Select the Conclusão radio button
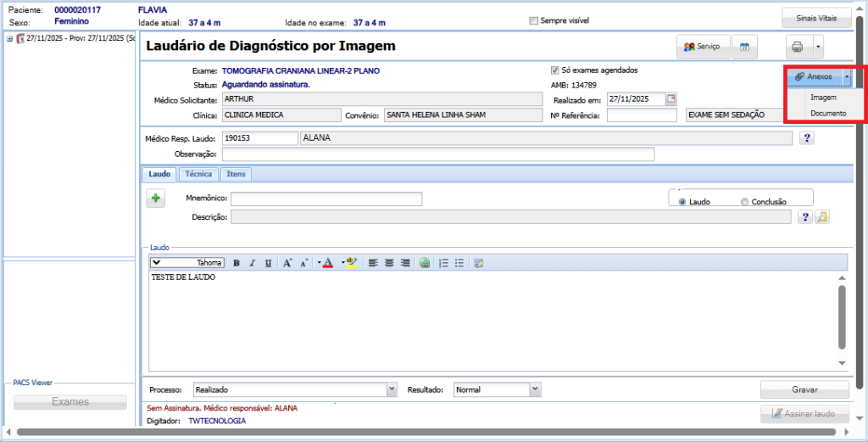This screenshot has width=868, height=442. click(744, 202)
